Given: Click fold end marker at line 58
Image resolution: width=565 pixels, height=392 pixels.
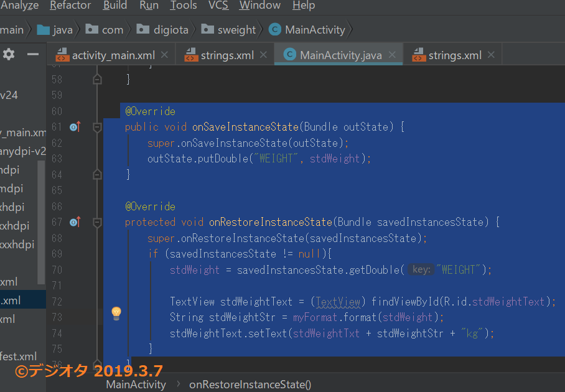Looking at the screenshot, I should [x=97, y=79].
